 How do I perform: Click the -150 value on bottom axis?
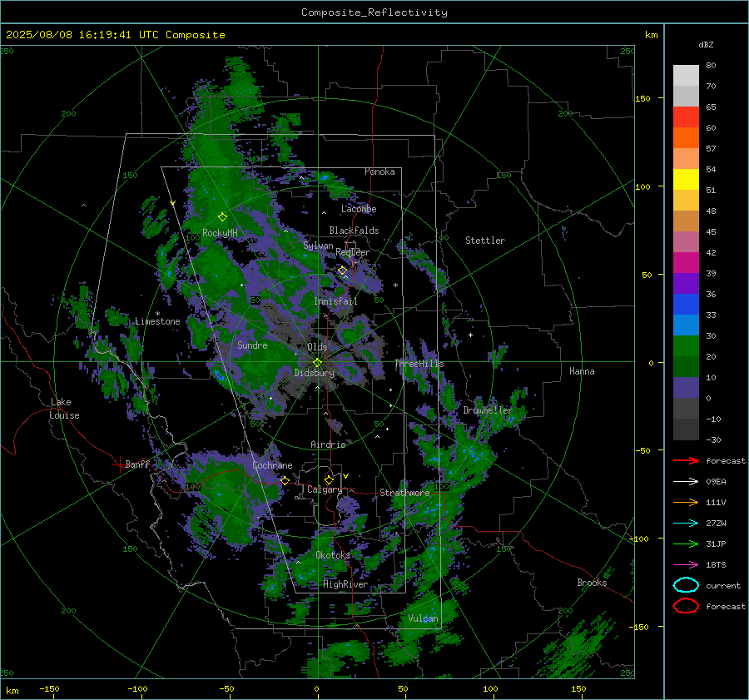point(49,689)
